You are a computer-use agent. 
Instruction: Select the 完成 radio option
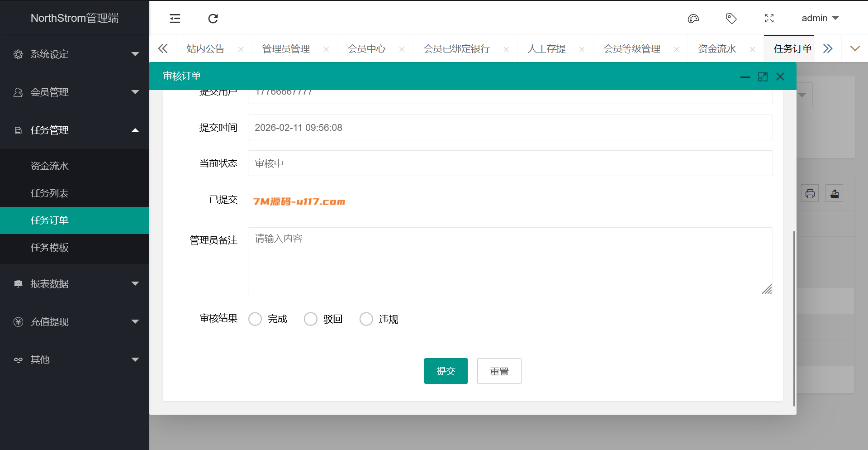255,319
